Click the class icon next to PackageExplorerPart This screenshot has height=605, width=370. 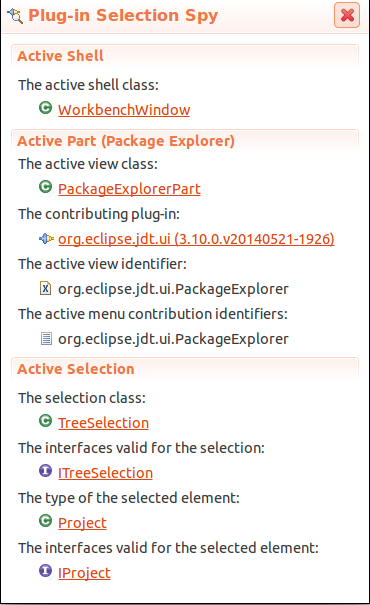coord(46,187)
